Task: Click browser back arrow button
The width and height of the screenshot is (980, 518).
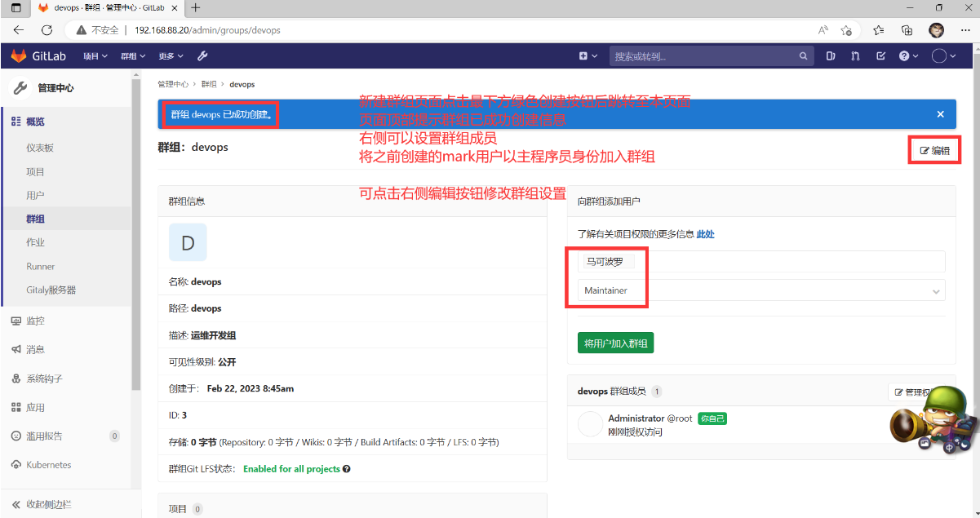Action: tap(19, 30)
